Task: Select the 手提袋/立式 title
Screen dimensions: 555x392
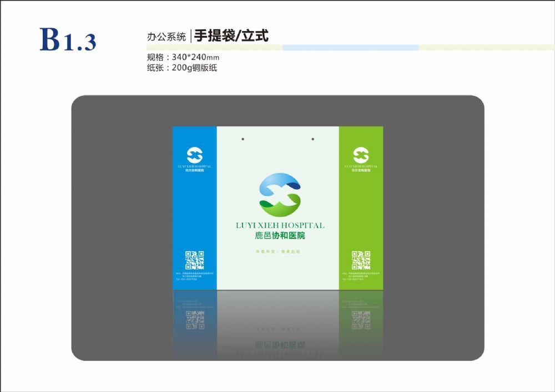Action: point(231,37)
